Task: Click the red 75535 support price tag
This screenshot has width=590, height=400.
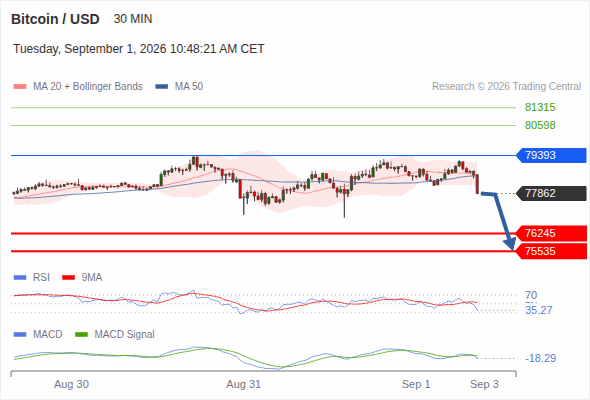Action: pos(551,251)
